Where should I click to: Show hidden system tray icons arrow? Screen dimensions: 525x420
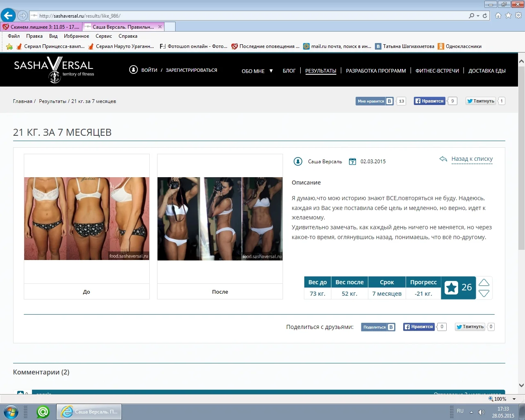471,412
